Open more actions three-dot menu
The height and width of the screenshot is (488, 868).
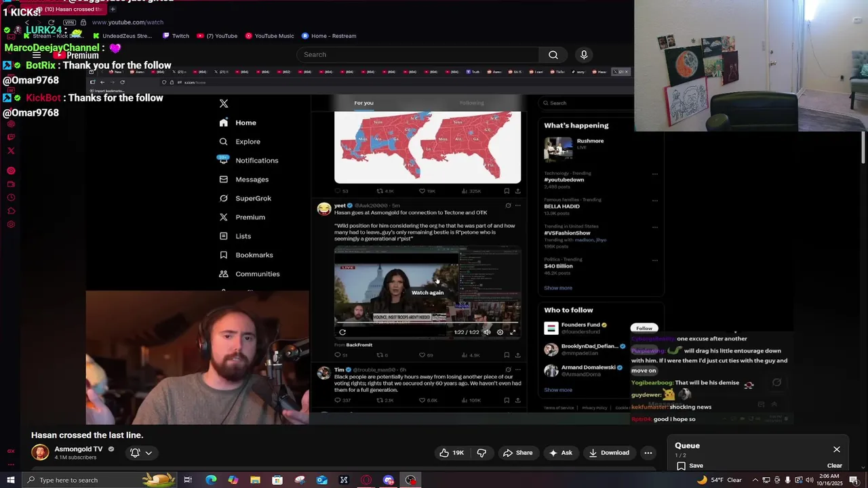(648, 453)
